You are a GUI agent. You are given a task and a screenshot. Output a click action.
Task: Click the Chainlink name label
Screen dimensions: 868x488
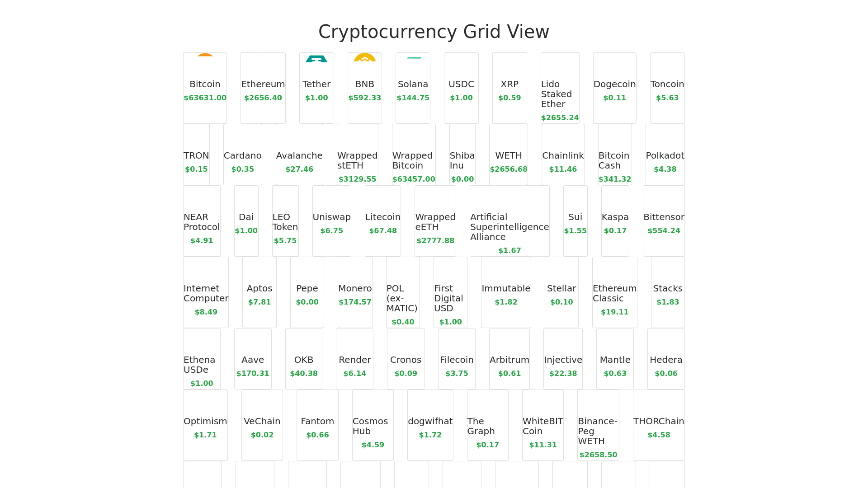(563, 156)
